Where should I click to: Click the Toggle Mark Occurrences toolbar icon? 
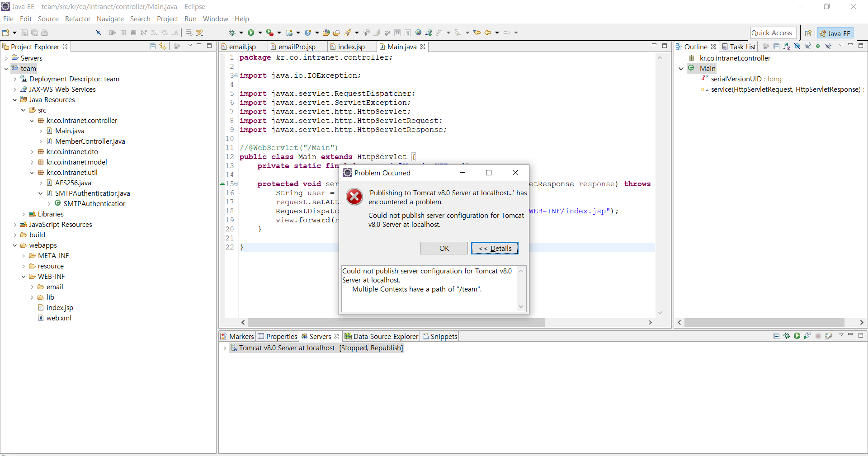(377, 33)
